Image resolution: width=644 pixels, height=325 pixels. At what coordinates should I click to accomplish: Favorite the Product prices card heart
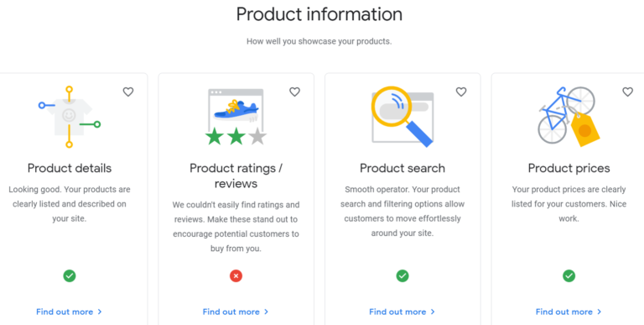(627, 92)
